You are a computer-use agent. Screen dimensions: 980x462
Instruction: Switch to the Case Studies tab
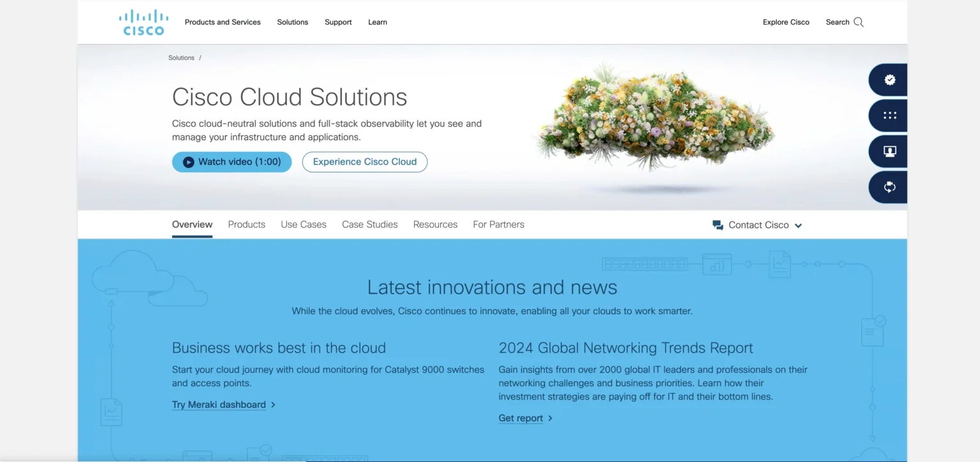point(370,225)
